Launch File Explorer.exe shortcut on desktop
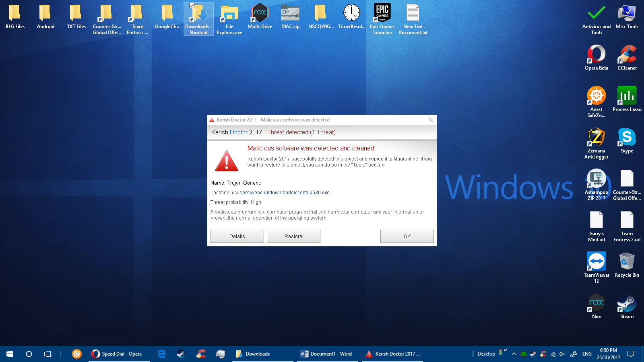The height and width of the screenshot is (362, 644). [x=229, y=19]
